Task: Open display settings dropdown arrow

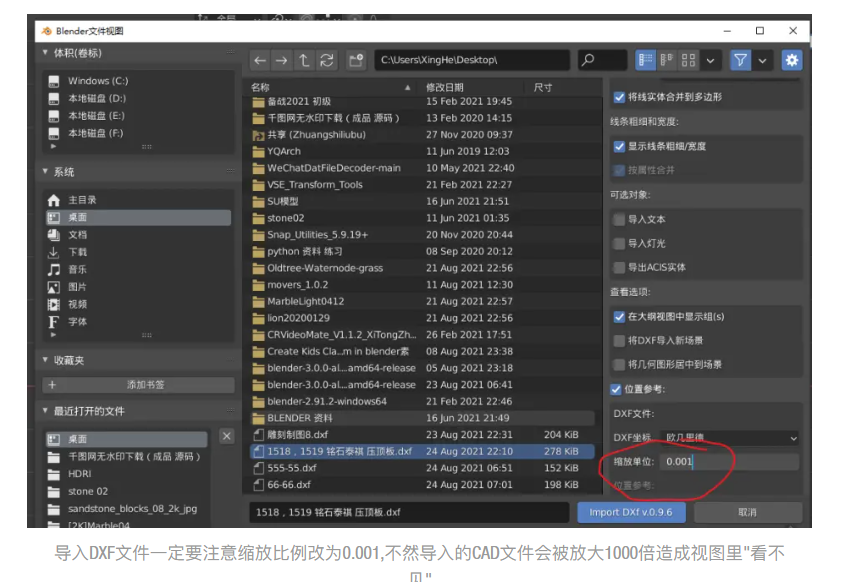Action: click(x=710, y=60)
